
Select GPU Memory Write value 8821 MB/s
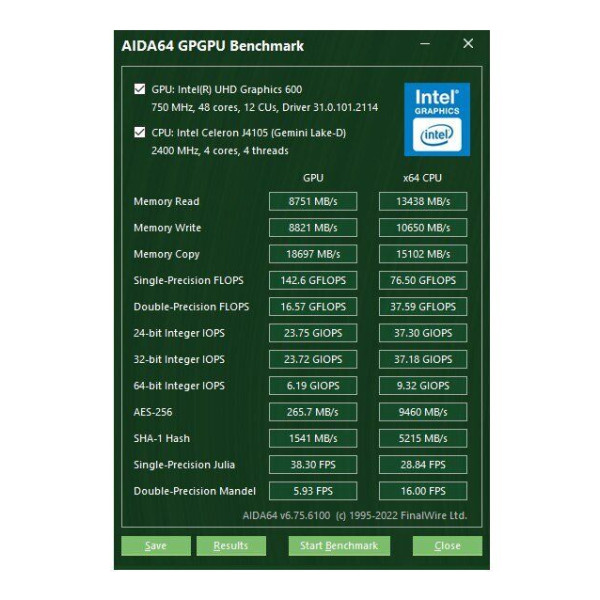coord(313,228)
